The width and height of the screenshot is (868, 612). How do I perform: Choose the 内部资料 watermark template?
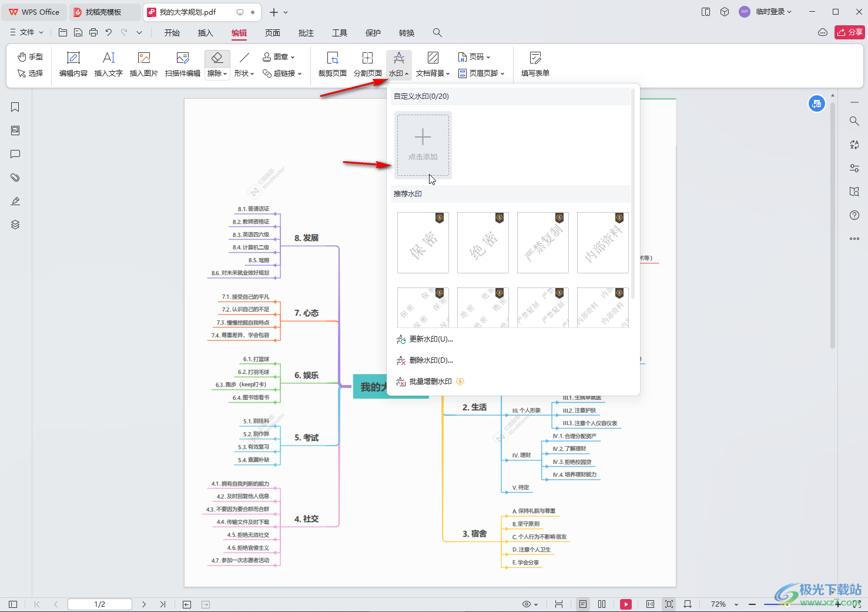pos(603,243)
